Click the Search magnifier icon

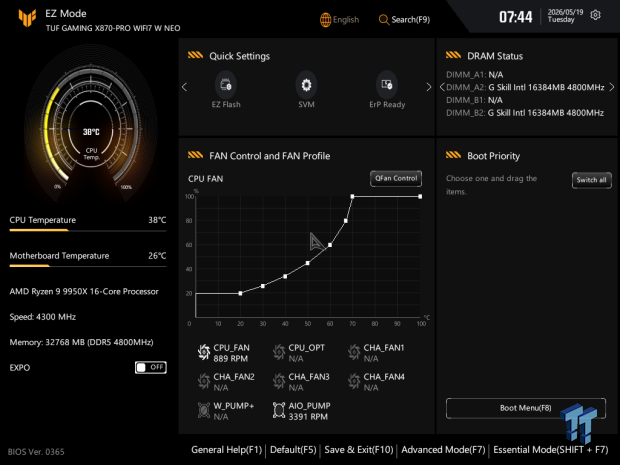(x=383, y=20)
